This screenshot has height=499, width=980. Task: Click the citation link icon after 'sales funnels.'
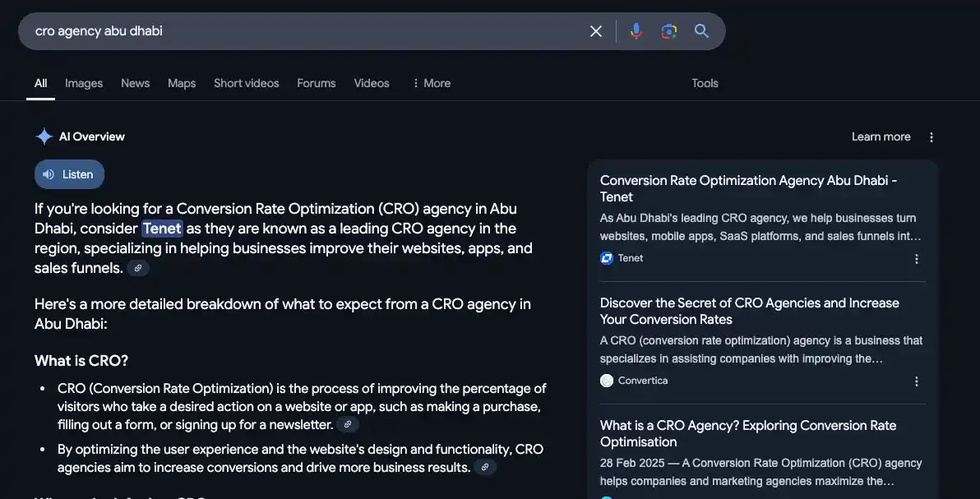click(x=138, y=268)
